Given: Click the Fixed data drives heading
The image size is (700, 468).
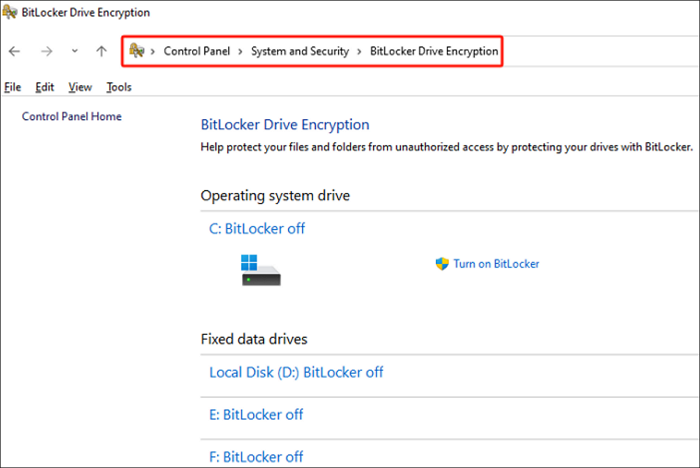Looking at the screenshot, I should [254, 339].
